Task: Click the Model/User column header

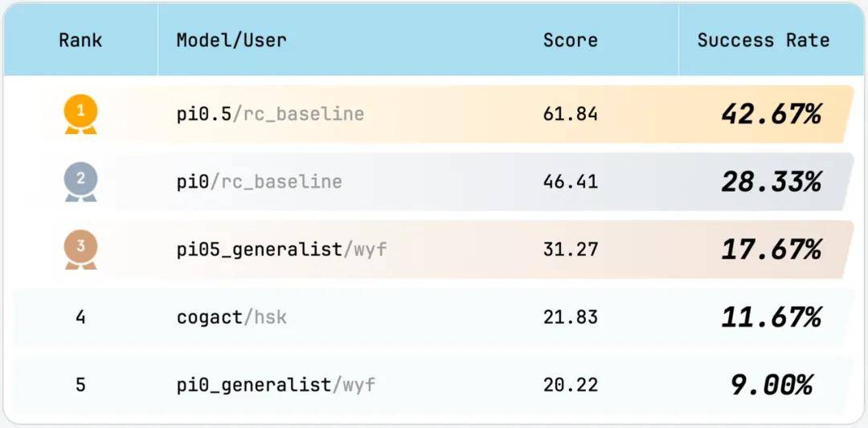Action: coord(231,39)
